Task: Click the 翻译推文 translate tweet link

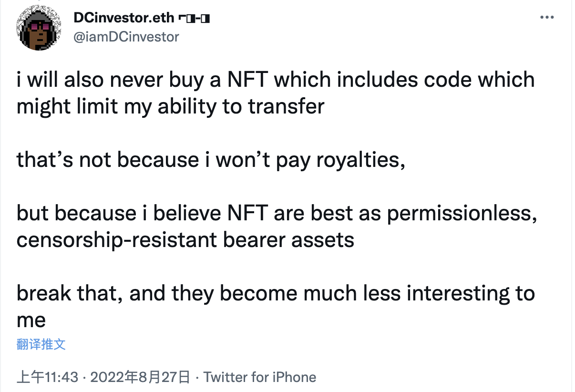Action: tap(41, 344)
